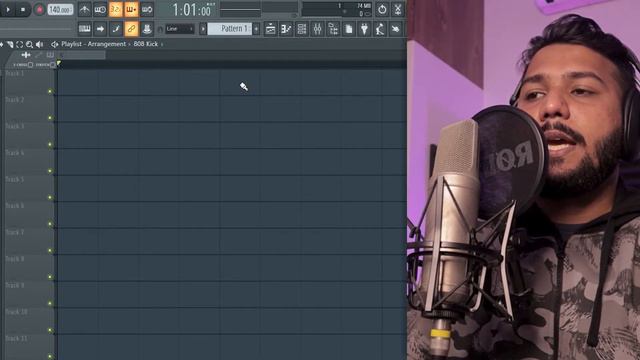Viewport: 640px width, 360px height.
Task: Toggle the metronome icon
Action: click(84, 9)
